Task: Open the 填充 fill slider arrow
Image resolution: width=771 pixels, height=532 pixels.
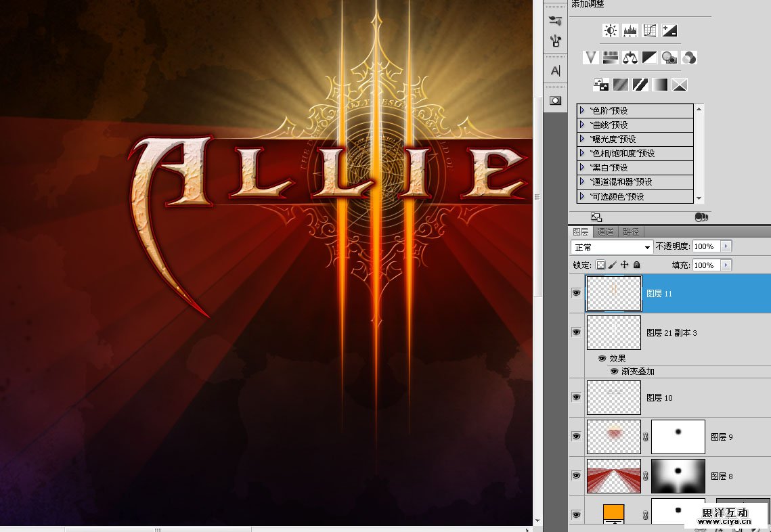Action: (x=727, y=265)
